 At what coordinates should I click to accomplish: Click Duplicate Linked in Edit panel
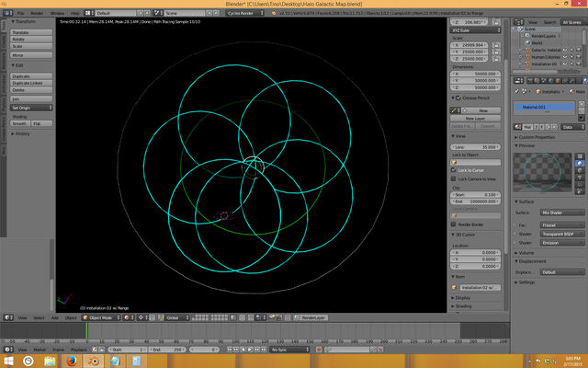[x=31, y=83]
